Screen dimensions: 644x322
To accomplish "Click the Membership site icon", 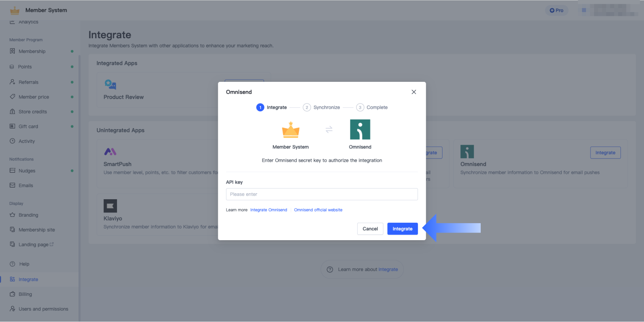I will (13, 230).
